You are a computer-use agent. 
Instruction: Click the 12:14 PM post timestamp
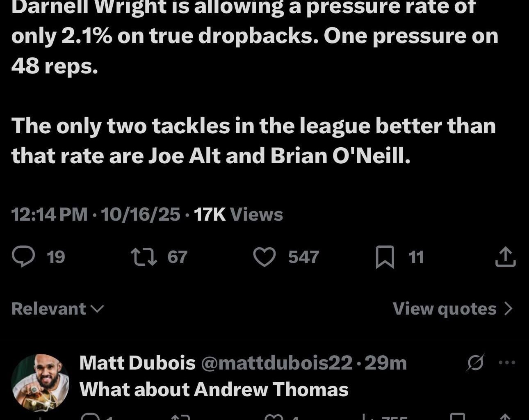(x=49, y=215)
